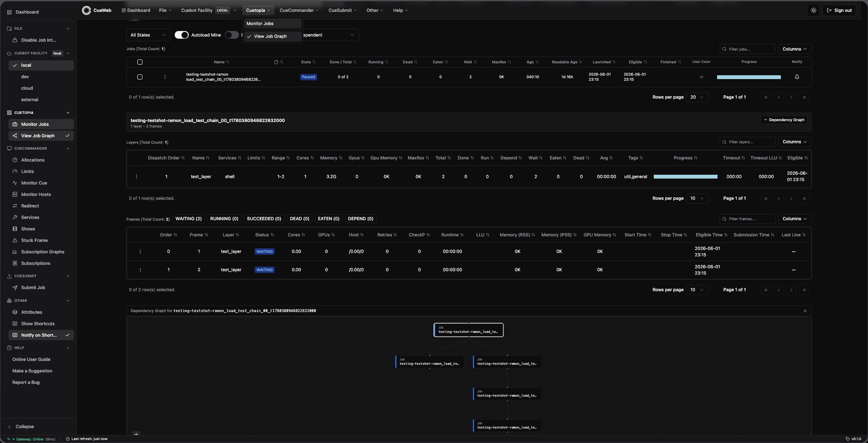
Task: Filter frames by WAITING (2)
Action: [189, 219]
